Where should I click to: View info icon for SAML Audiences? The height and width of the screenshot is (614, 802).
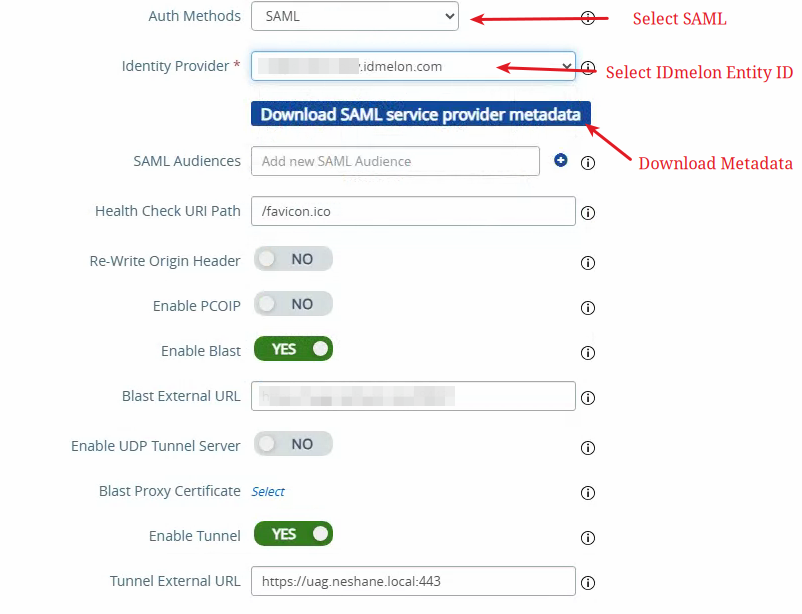(x=588, y=163)
